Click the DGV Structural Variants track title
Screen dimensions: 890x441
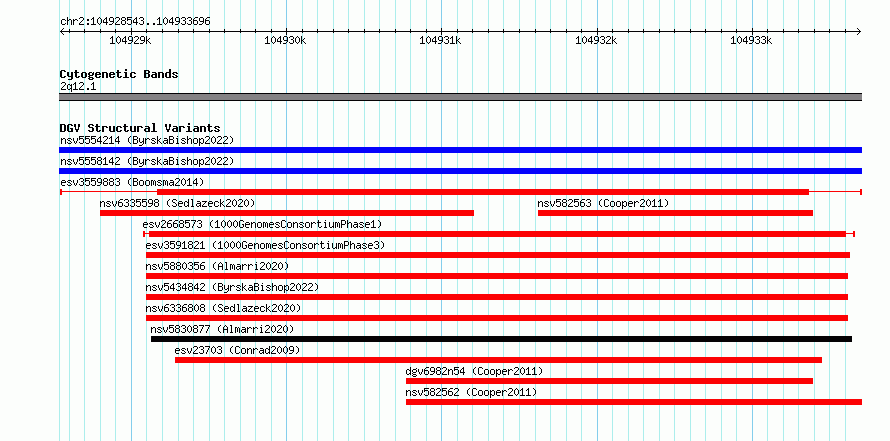(140, 128)
